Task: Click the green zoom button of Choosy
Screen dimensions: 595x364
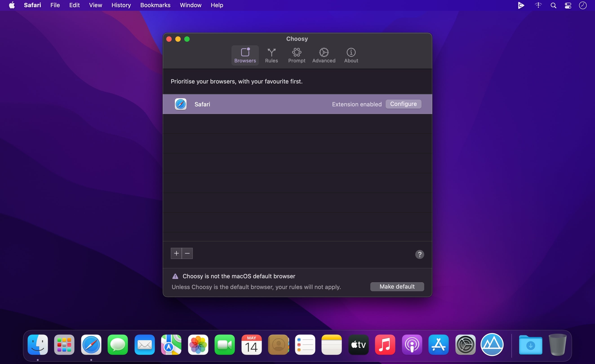Action: [187, 39]
